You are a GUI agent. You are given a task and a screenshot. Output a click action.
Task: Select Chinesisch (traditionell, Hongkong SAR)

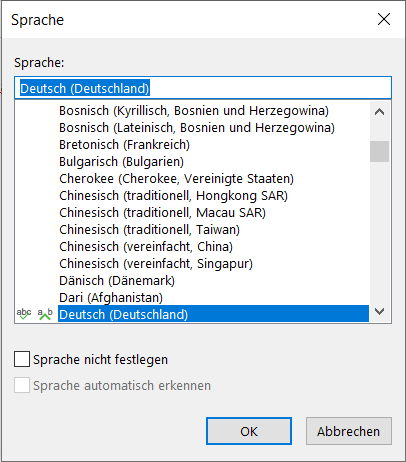pos(173,196)
